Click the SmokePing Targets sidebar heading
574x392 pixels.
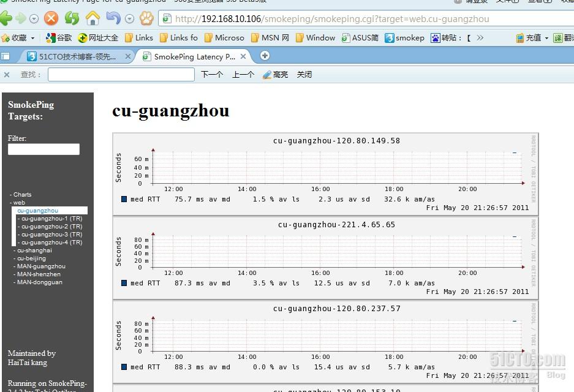point(31,110)
